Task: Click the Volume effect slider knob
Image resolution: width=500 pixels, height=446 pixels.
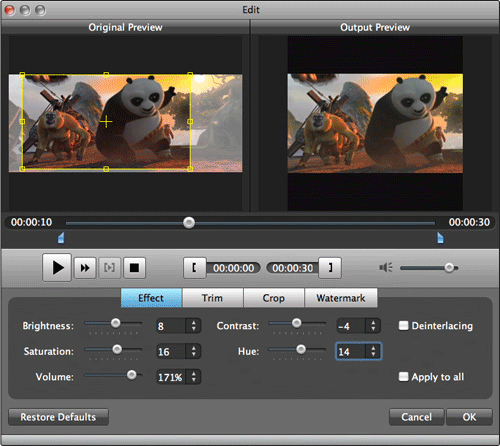Action: pos(132,375)
